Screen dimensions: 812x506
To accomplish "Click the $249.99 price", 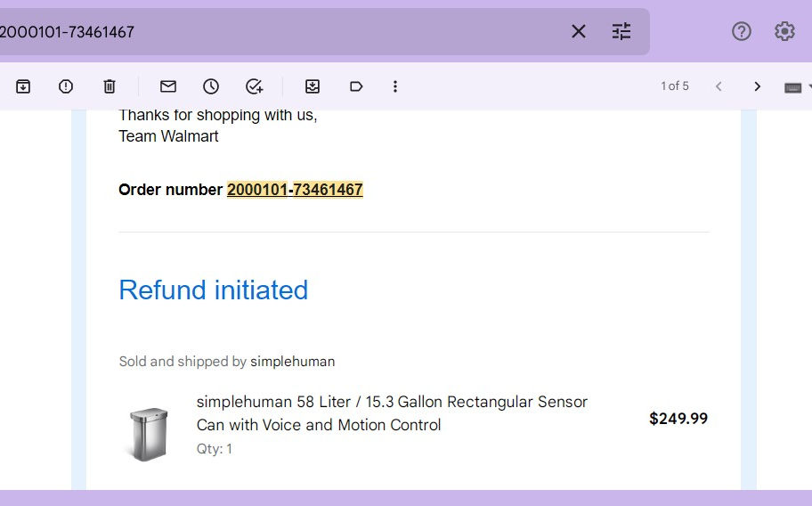I will 678,419.
